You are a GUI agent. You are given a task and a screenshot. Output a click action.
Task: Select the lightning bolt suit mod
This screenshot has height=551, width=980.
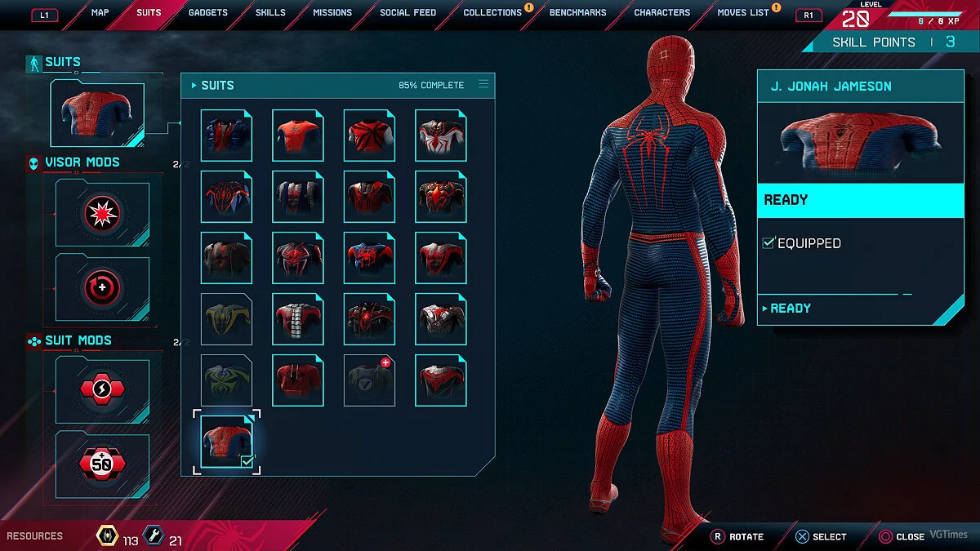click(x=103, y=390)
